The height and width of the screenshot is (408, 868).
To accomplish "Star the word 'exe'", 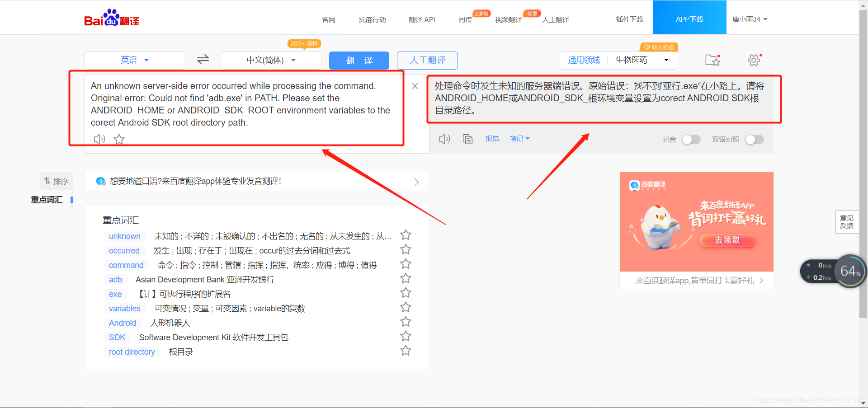I will coord(406,293).
